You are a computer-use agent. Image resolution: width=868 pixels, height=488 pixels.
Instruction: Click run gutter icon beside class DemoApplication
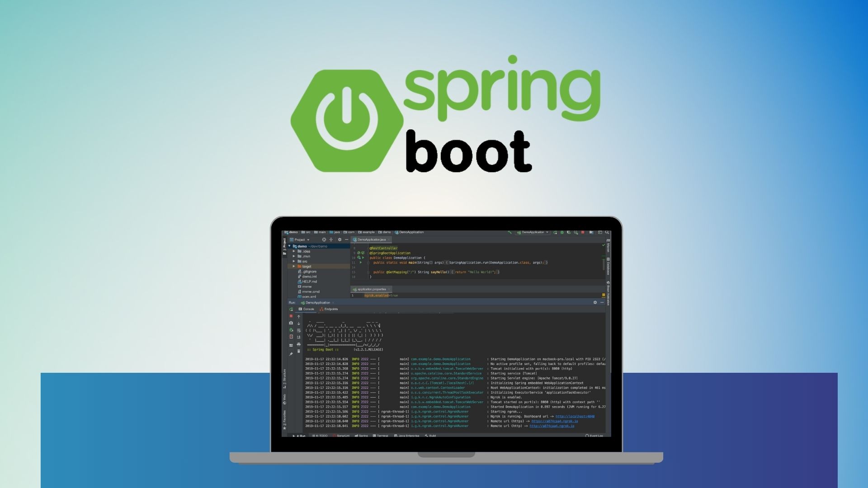(x=363, y=258)
